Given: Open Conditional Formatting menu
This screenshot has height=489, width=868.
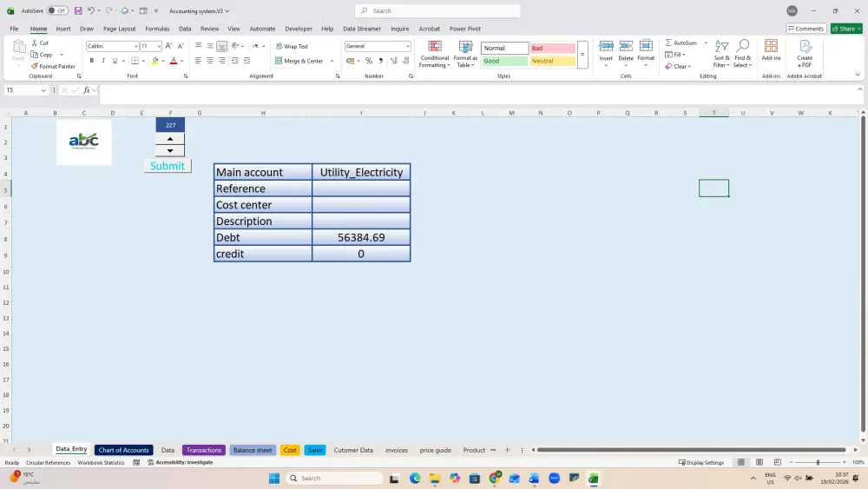Looking at the screenshot, I should coord(435,54).
